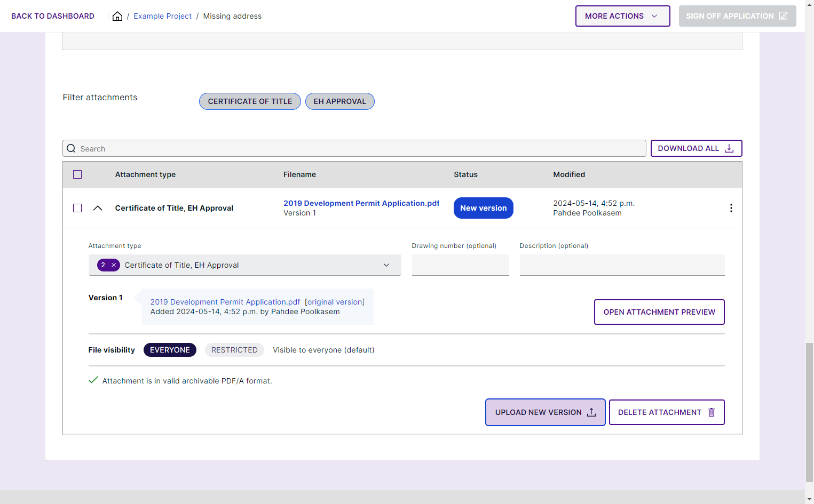The height and width of the screenshot is (504, 814).
Task: Click the scrollbar down arrow
Action: click(809, 499)
